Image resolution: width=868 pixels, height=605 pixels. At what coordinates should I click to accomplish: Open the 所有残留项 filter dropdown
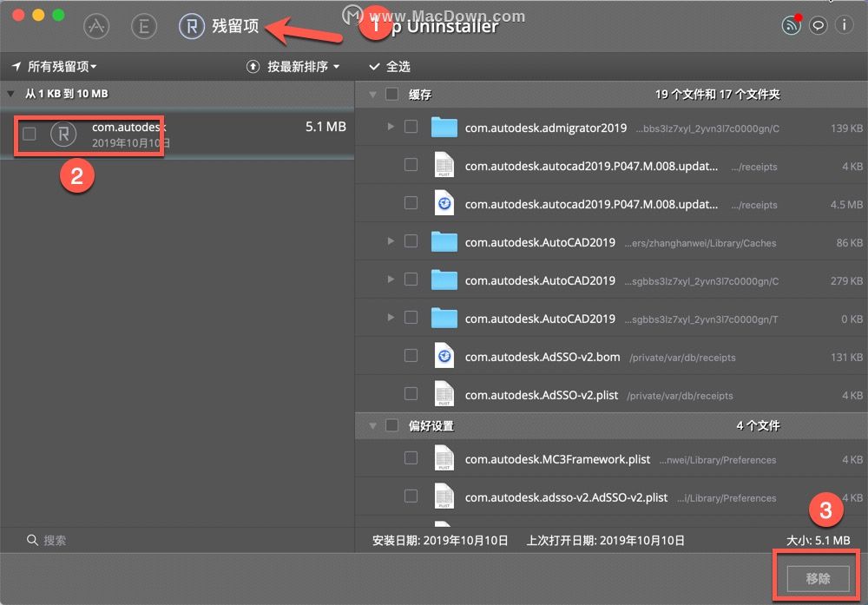(54, 67)
